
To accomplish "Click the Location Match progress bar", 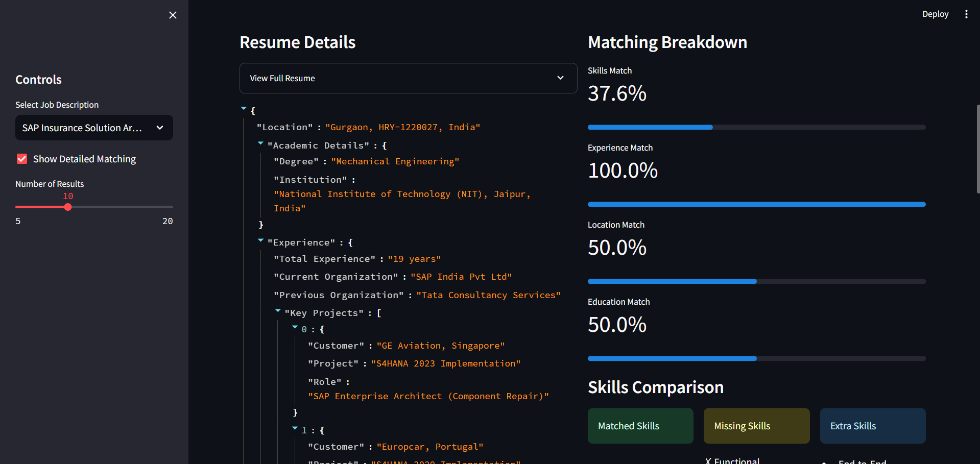I will tap(756, 281).
